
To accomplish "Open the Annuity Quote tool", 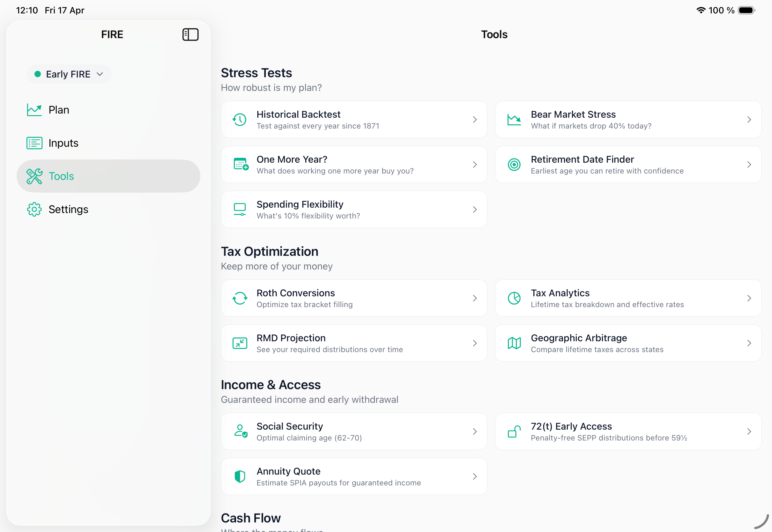I will (354, 476).
